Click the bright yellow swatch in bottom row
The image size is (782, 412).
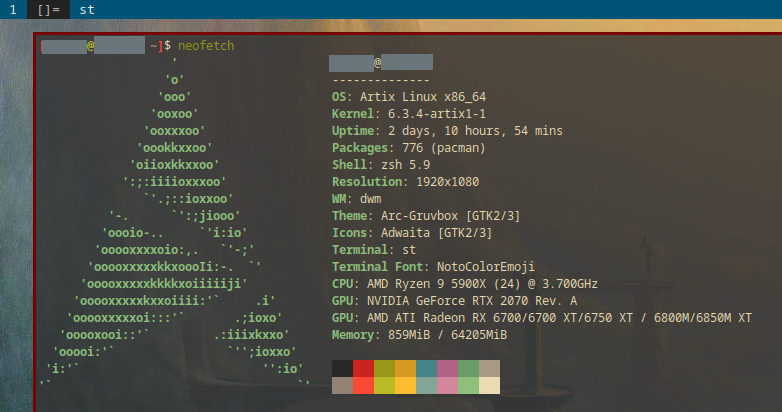pyautogui.click(x=405, y=386)
